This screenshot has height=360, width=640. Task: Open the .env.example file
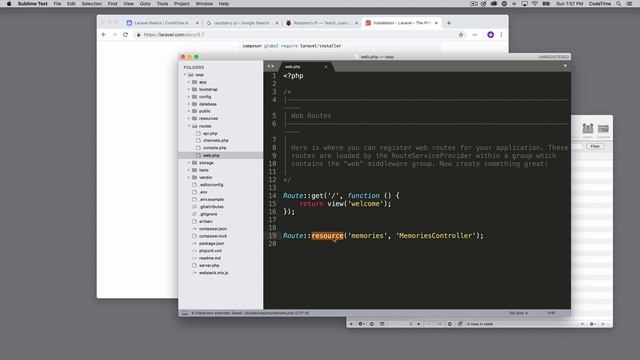point(211,200)
